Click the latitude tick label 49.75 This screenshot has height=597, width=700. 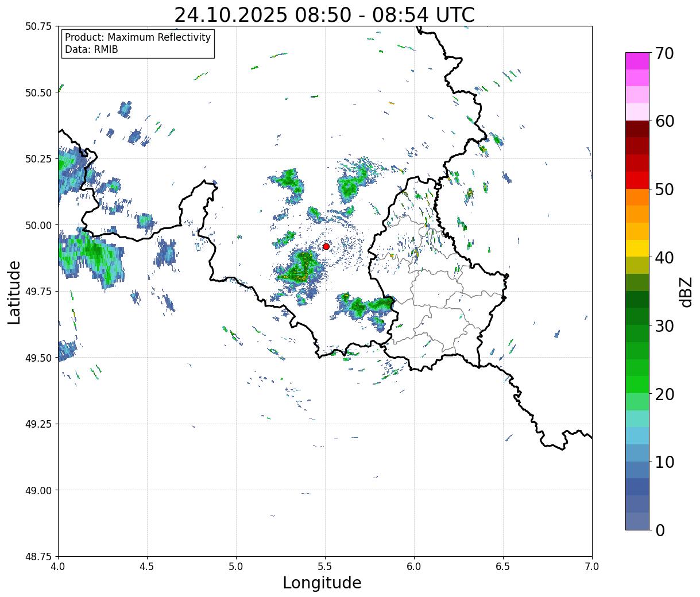[x=38, y=292]
